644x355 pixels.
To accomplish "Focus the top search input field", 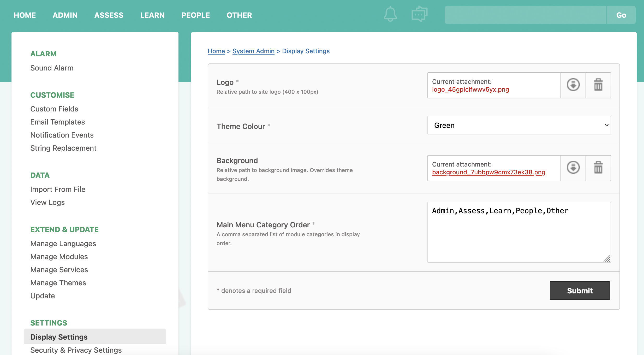I will point(526,15).
